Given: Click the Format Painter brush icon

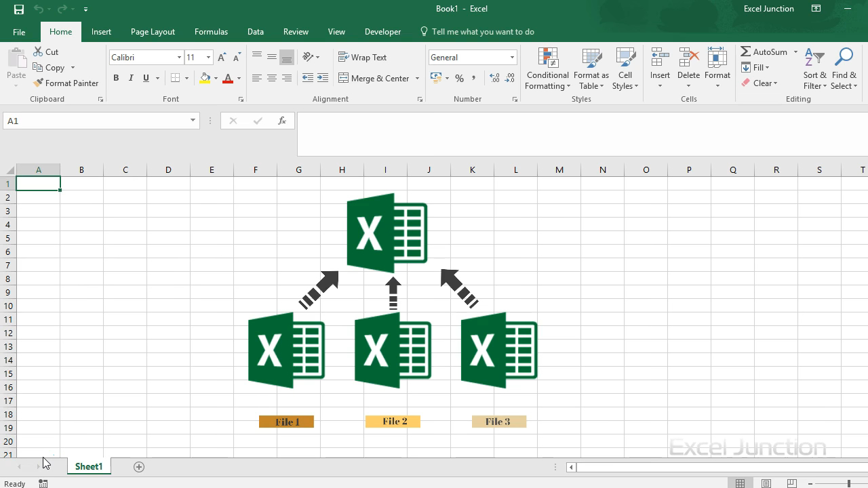Looking at the screenshot, I should click(38, 83).
